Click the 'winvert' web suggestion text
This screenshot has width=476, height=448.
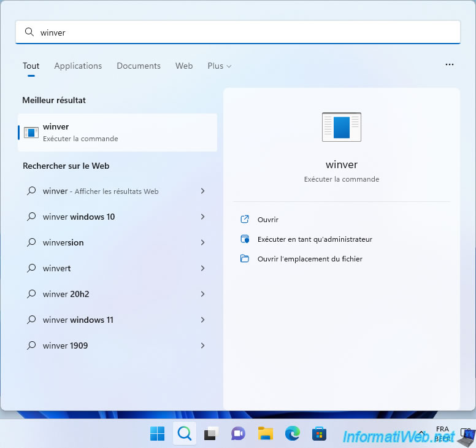57,269
